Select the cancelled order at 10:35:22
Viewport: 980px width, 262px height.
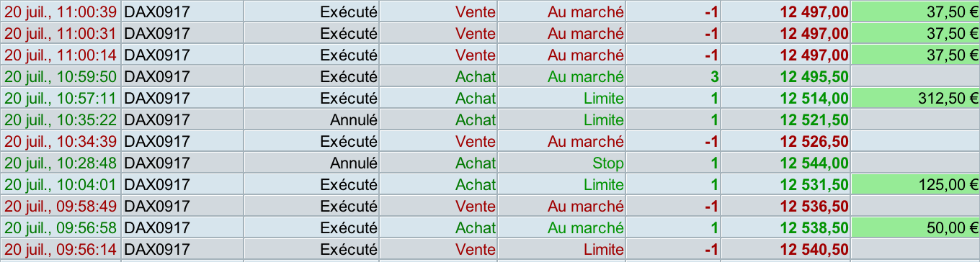[490, 119]
